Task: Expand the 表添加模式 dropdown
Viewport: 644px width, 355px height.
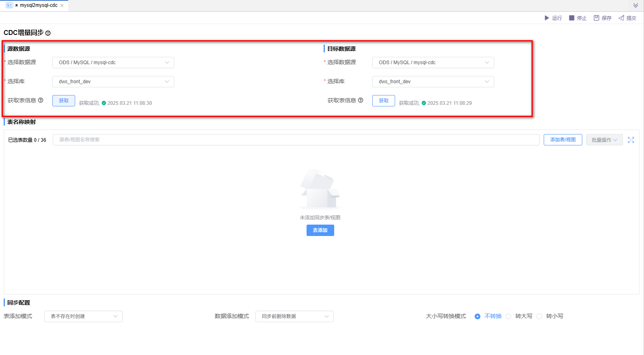Action: [x=83, y=316]
